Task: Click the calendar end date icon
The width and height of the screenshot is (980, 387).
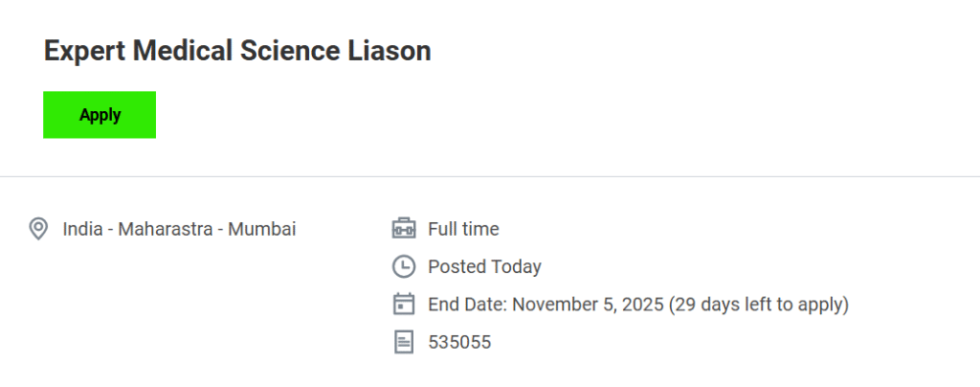Action: click(x=404, y=305)
